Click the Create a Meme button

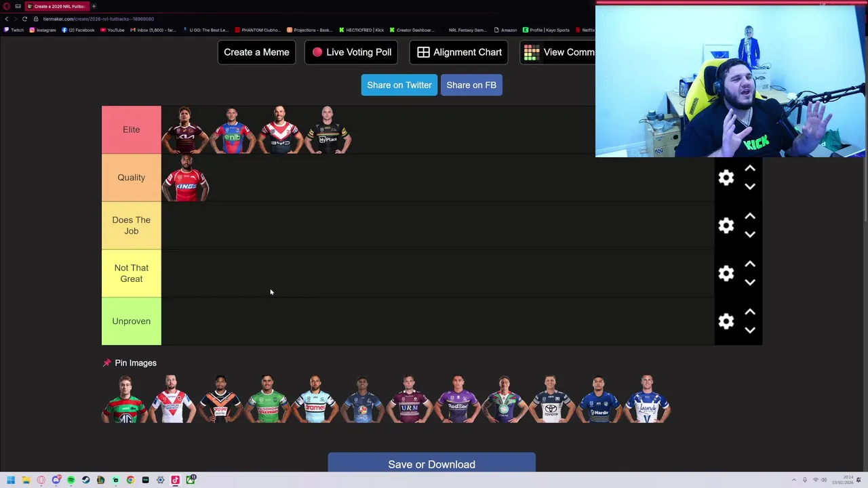click(x=256, y=52)
